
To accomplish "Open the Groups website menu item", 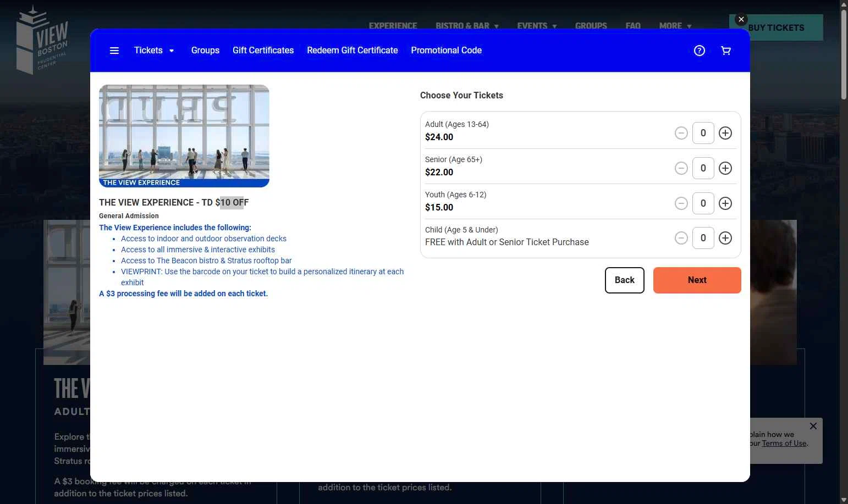I will pos(591,26).
